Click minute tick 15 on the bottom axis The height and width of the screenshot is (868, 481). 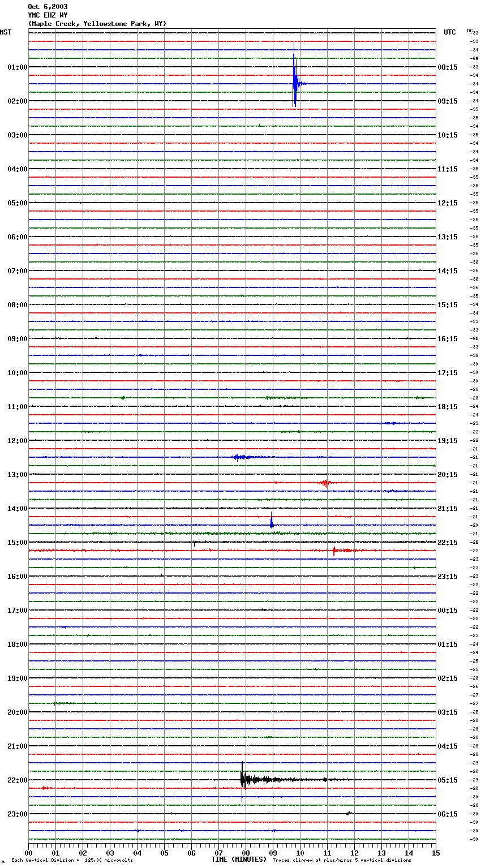click(436, 853)
